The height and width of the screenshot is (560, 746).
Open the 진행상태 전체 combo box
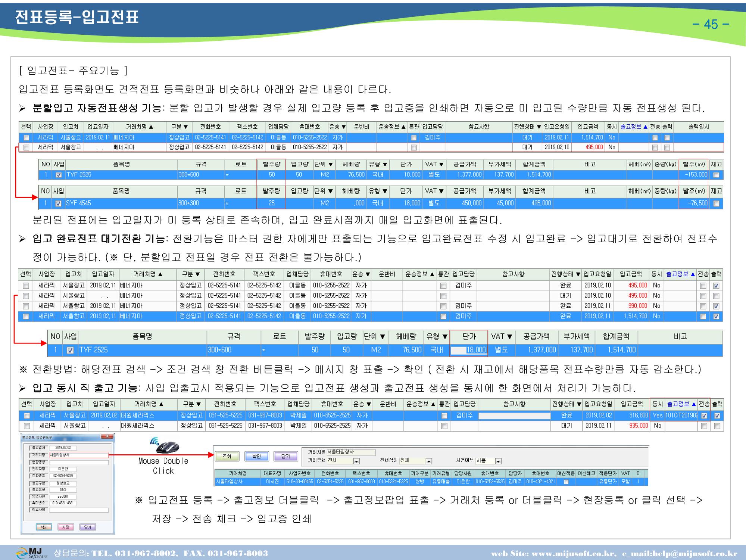428,461
